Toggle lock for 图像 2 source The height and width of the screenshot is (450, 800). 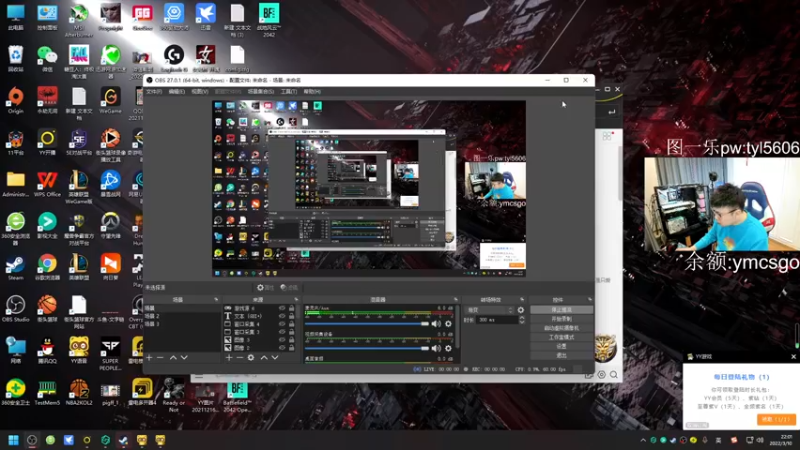(x=291, y=347)
